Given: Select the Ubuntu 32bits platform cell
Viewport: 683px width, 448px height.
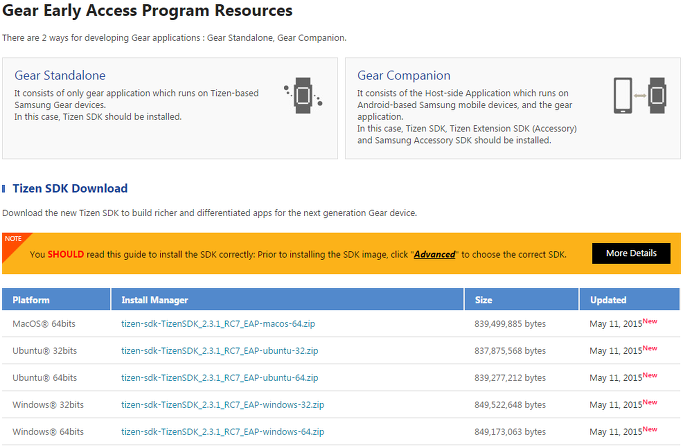Looking at the screenshot, I should pyautogui.click(x=44, y=351).
